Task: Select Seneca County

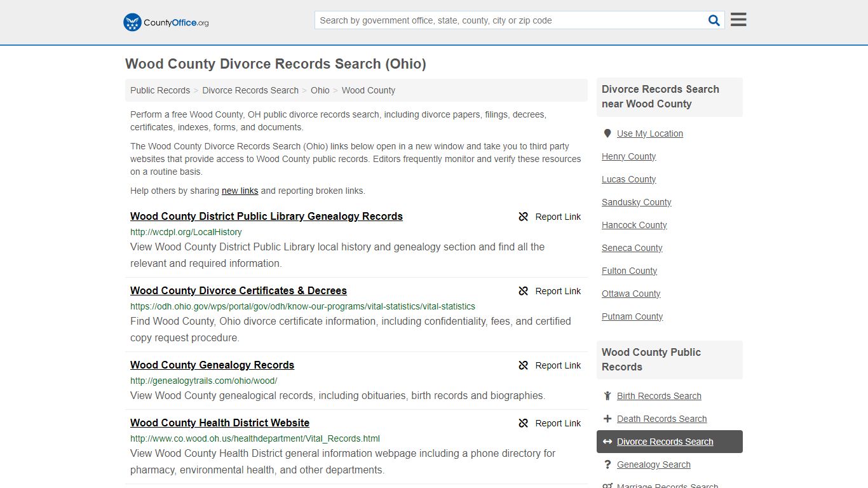Action: (632, 248)
